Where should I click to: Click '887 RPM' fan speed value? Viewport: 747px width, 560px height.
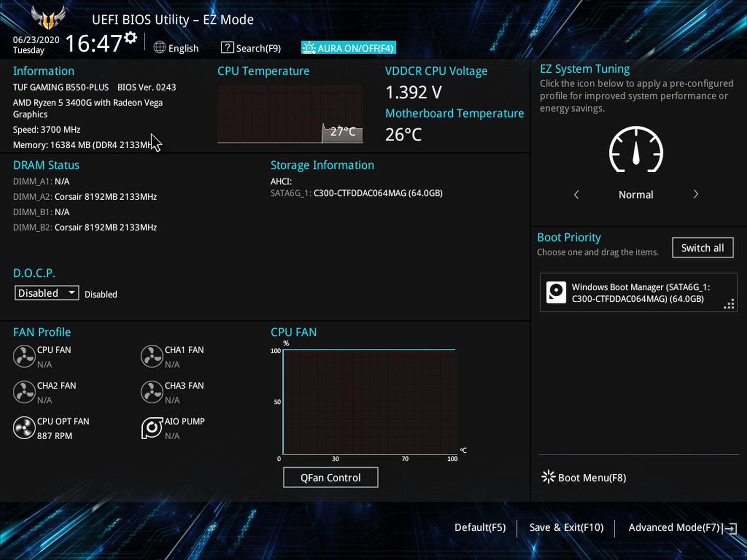point(54,436)
